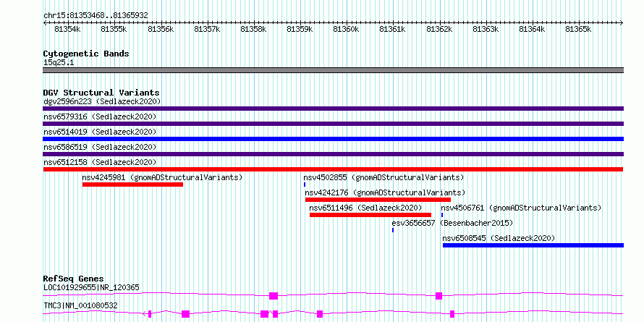644x322 pixels.
Task: Click the blue nsv6514019 variant bar
Action: pos(333,139)
